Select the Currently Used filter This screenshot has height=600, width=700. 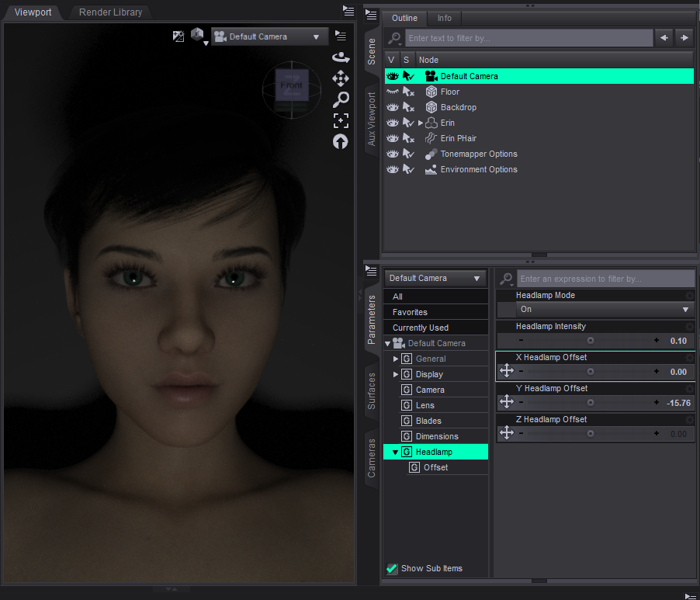420,328
